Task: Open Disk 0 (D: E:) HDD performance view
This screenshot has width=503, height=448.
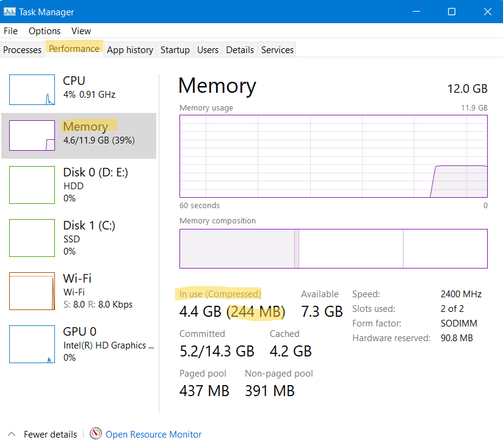Action: [32, 185]
